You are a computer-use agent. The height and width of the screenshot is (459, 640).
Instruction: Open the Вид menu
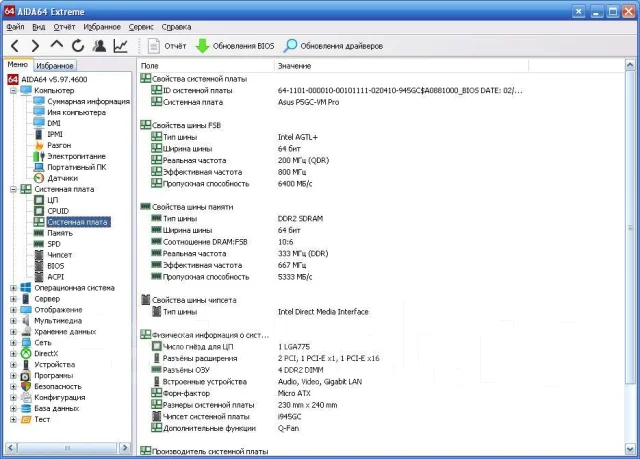pyautogui.click(x=38, y=27)
